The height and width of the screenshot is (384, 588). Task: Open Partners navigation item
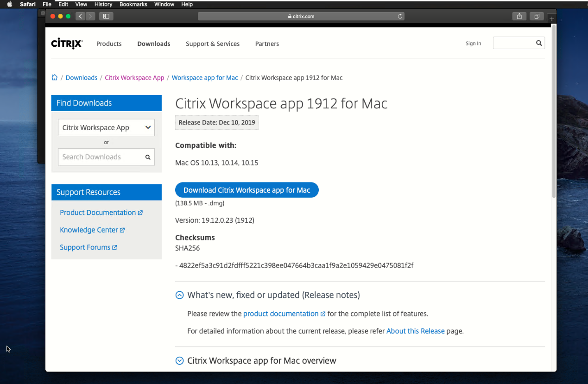tap(267, 44)
